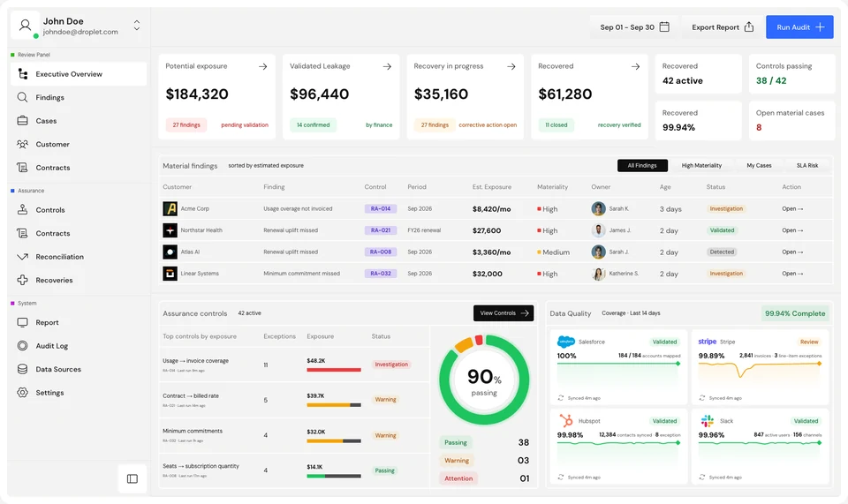Click the Findings search icon
Screen dimensions: 848x504
[22, 97]
